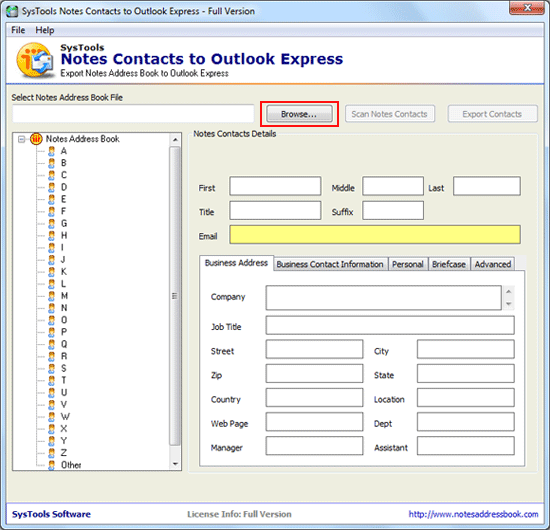The image size is (550, 530).
Task: Click the contact icon beside letter K
Action: coord(52,272)
